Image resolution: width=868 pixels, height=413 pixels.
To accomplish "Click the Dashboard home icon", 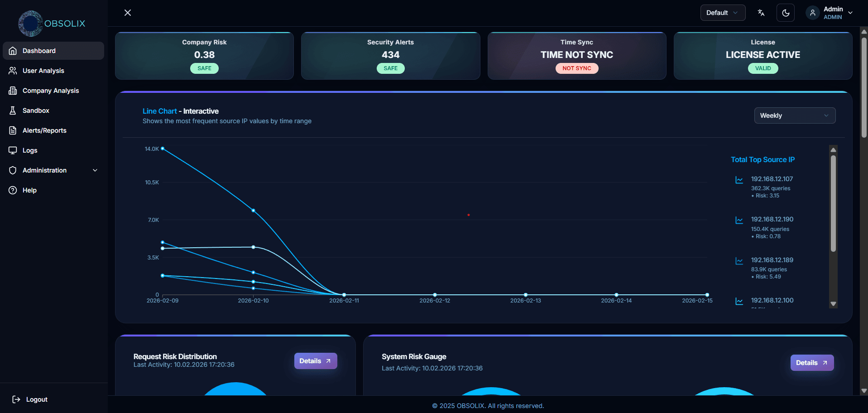I will 13,51.
